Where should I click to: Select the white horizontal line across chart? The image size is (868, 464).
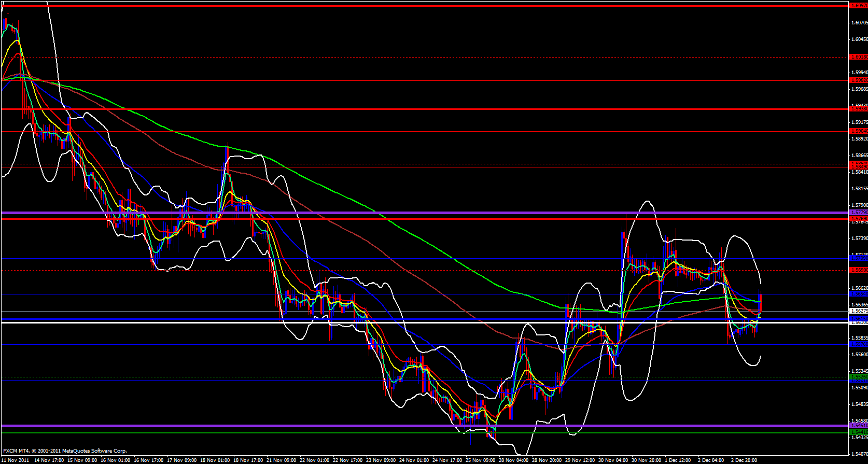click(415, 322)
